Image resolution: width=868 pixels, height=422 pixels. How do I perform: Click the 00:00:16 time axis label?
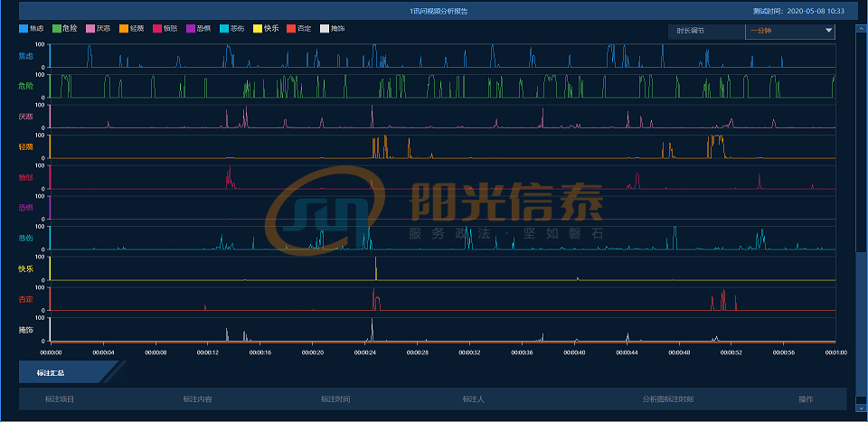260,352
